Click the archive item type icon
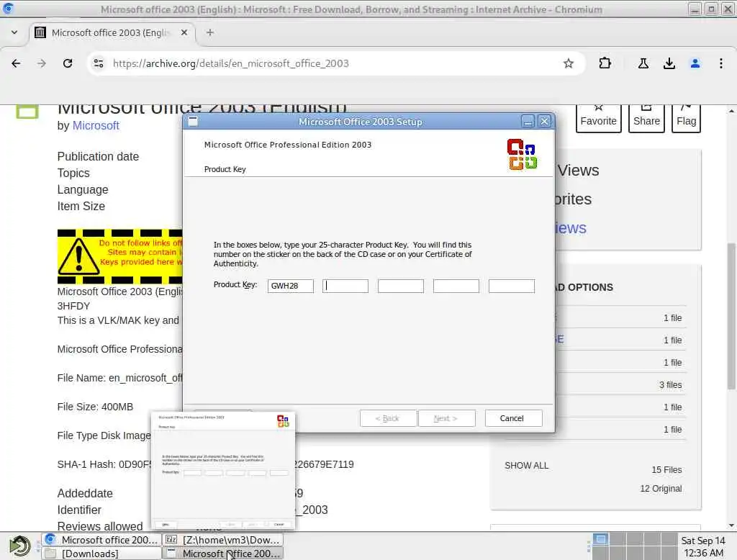Screen dimensions: 737x560 point(28,112)
